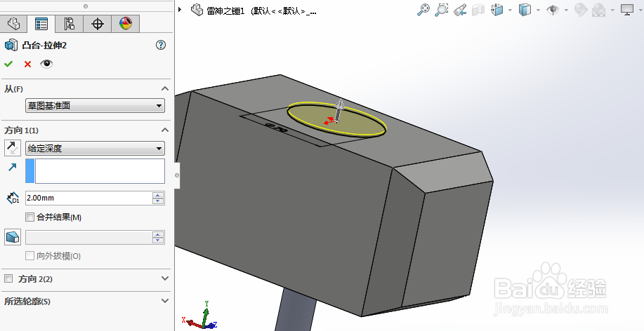Open the 给定深度 end condition dropdown
The height and width of the screenshot is (331, 644).
point(95,149)
